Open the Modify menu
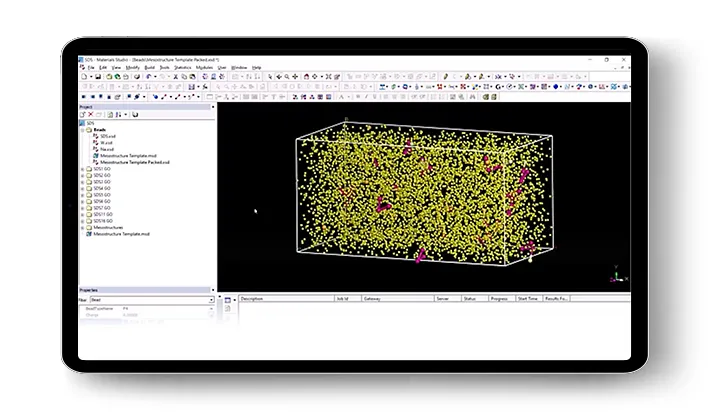Image resolution: width=712 pixels, height=412 pixels. (133, 68)
